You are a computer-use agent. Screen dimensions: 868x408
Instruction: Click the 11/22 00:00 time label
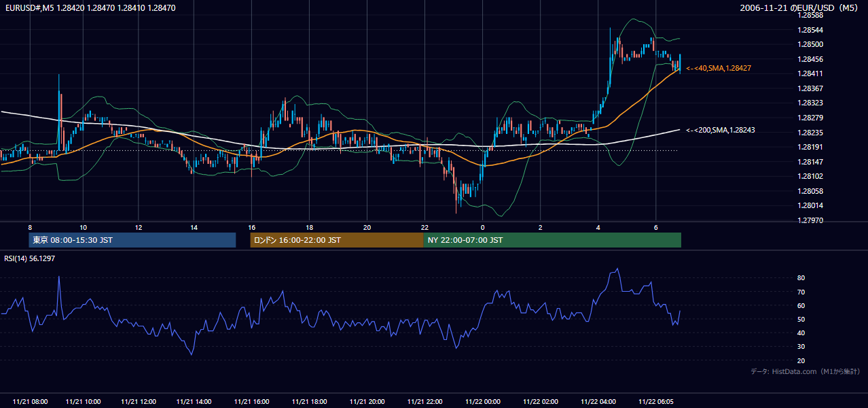tap(482, 401)
